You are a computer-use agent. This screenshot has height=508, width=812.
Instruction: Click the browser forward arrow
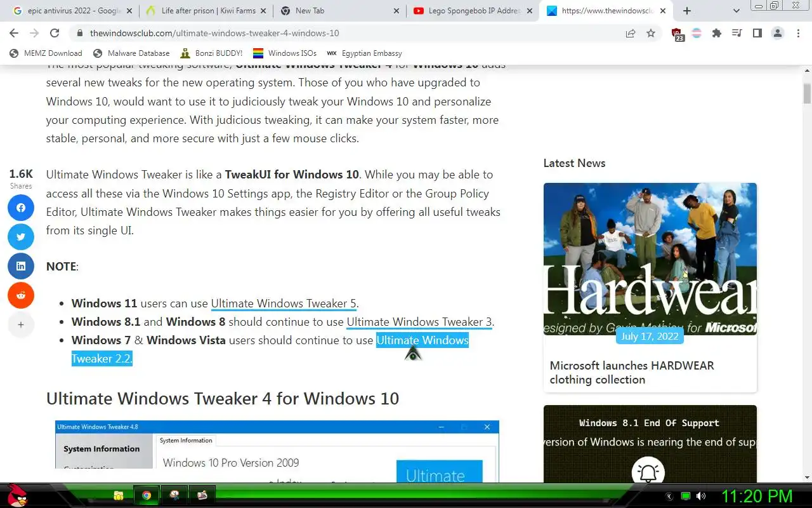click(x=34, y=33)
